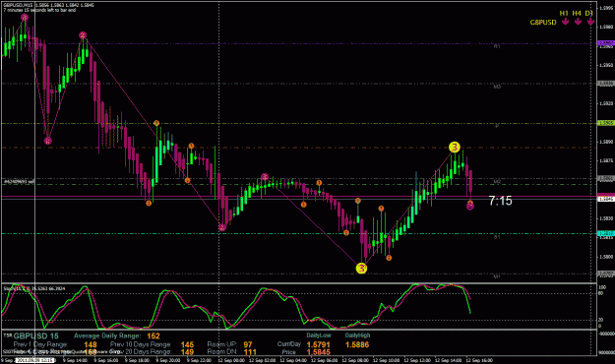This screenshot has height=364, width=615.
Task: Click the Prev 10 Days Range value 145
Action: 188,344
